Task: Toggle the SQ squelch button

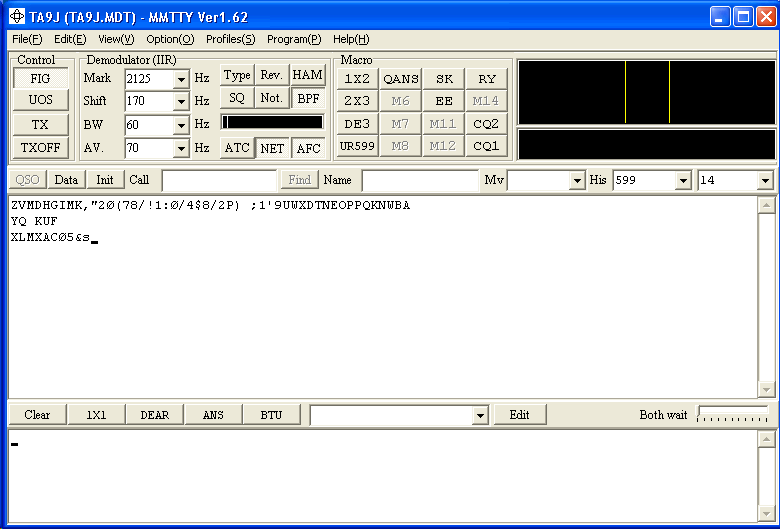Action: pyautogui.click(x=237, y=98)
